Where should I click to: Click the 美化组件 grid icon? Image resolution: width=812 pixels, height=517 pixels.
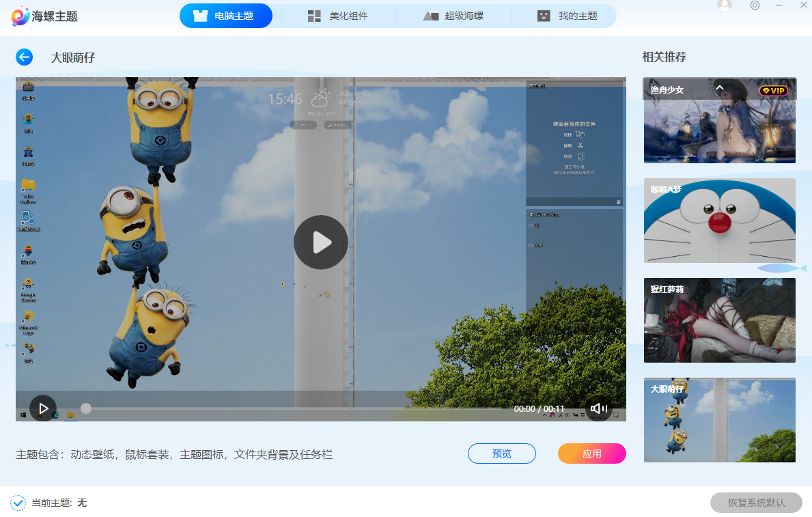click(315, 15)
